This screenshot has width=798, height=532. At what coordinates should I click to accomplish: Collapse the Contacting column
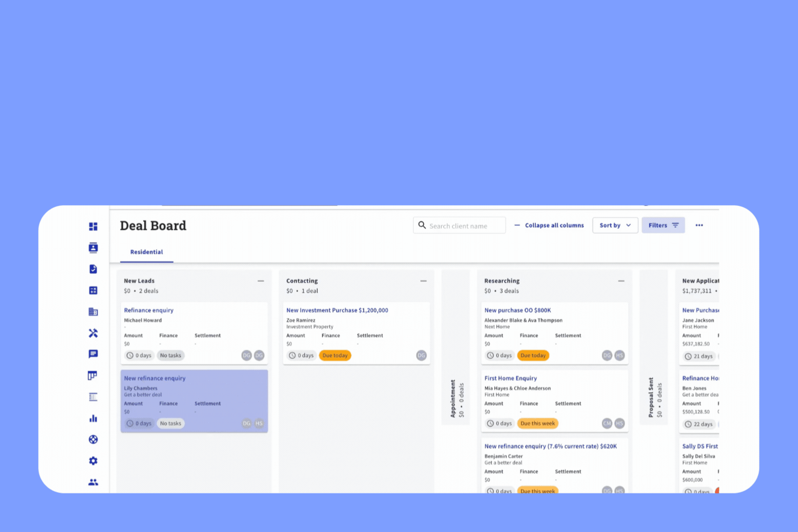(423, 281)
